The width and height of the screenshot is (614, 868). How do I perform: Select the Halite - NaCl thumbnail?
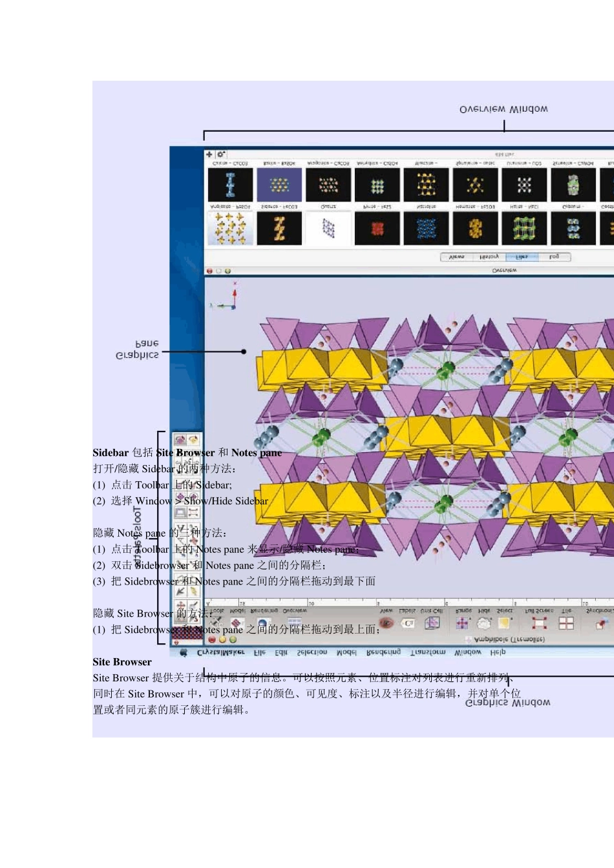[524, 228]
